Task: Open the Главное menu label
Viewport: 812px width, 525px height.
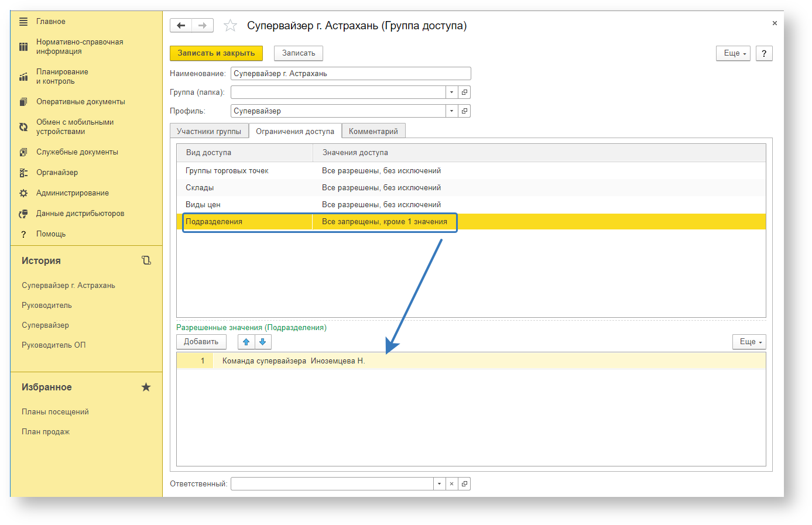Action: pos(51,22)
